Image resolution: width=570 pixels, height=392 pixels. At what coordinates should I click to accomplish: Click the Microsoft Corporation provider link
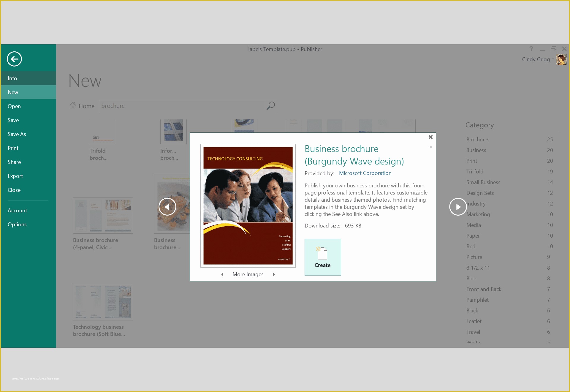pos(365,173)
